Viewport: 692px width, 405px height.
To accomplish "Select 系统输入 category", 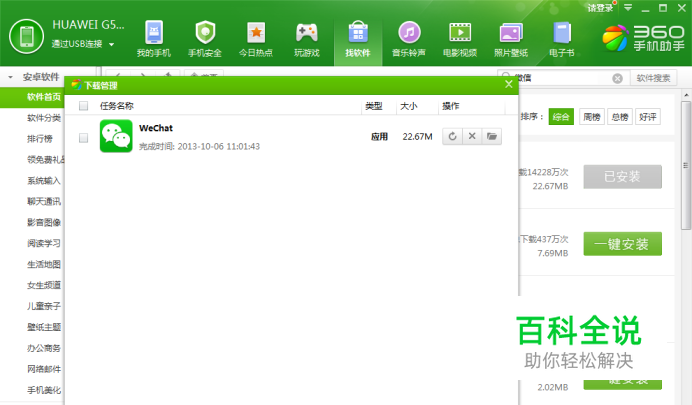I will (x=43, y=180).
